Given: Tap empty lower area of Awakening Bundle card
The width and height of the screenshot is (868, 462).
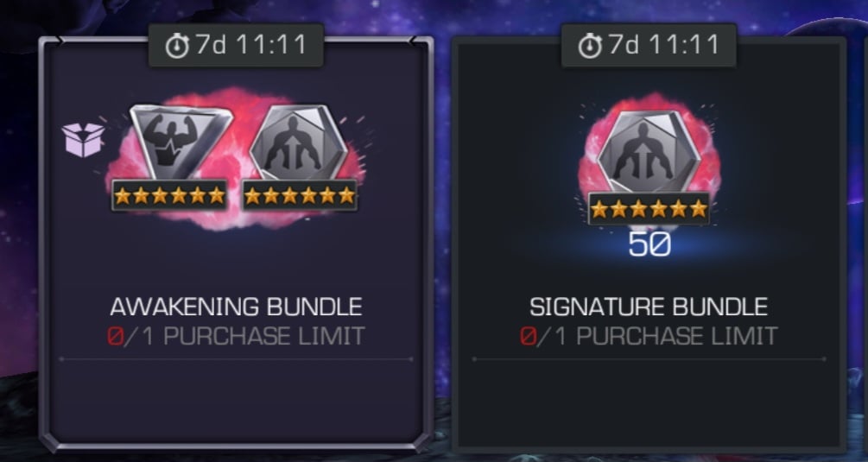Looking at the screenshot, I should 237,402.
